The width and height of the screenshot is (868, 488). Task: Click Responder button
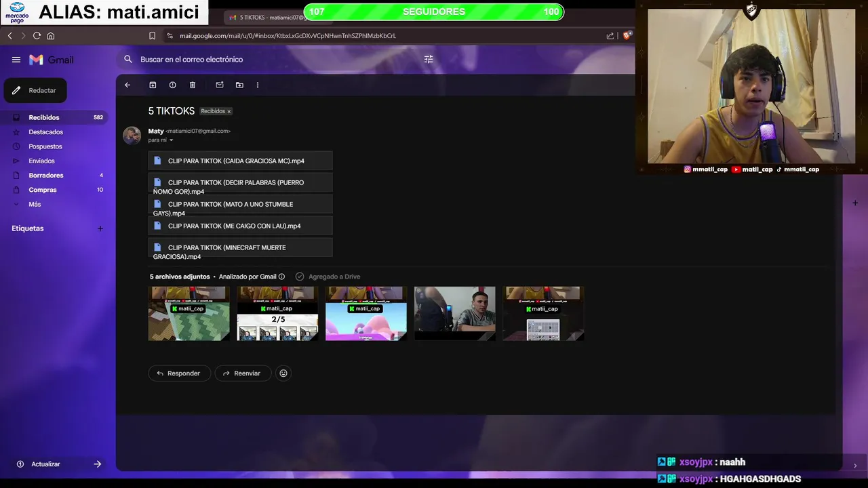click(179, 373)
